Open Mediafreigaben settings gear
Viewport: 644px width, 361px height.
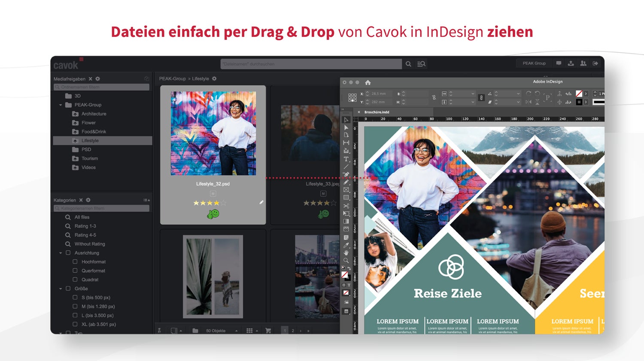point(97,79)
